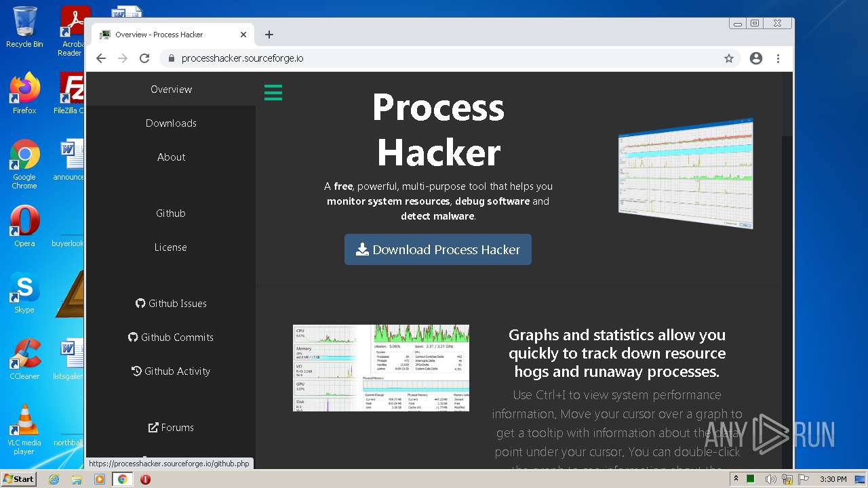Open Github Issues in sidebar

point(171,304)
